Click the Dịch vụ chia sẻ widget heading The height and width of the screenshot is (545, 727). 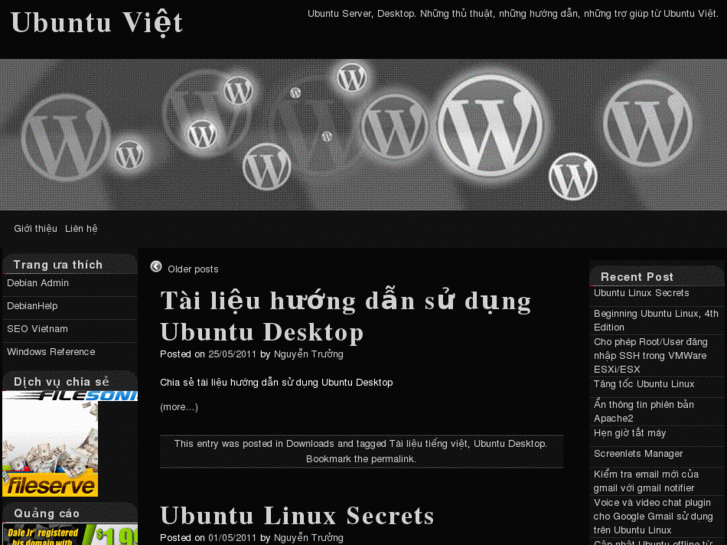pos(61,382)
